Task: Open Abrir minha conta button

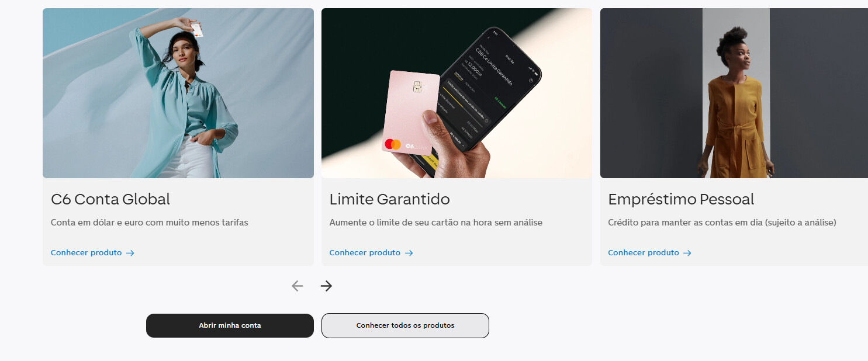Action: click(230, 325)
